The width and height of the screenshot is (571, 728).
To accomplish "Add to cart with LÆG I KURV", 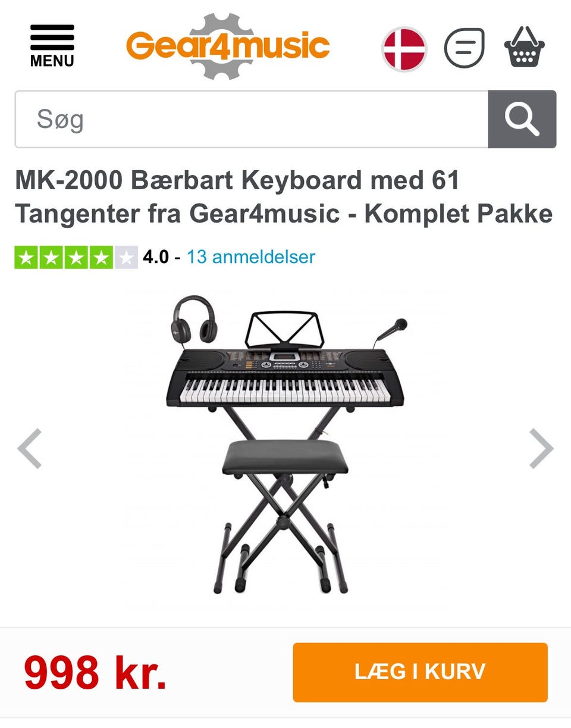I will (x=420, y=672).
